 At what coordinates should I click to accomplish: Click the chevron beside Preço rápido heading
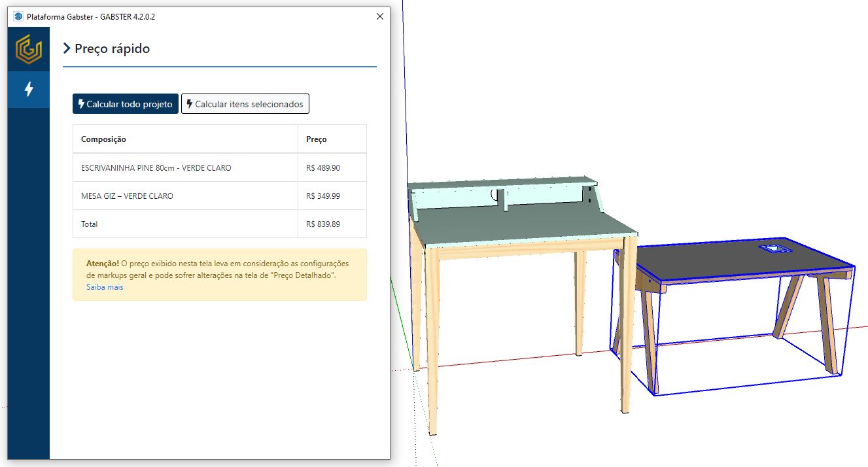(x=67, y=48)
